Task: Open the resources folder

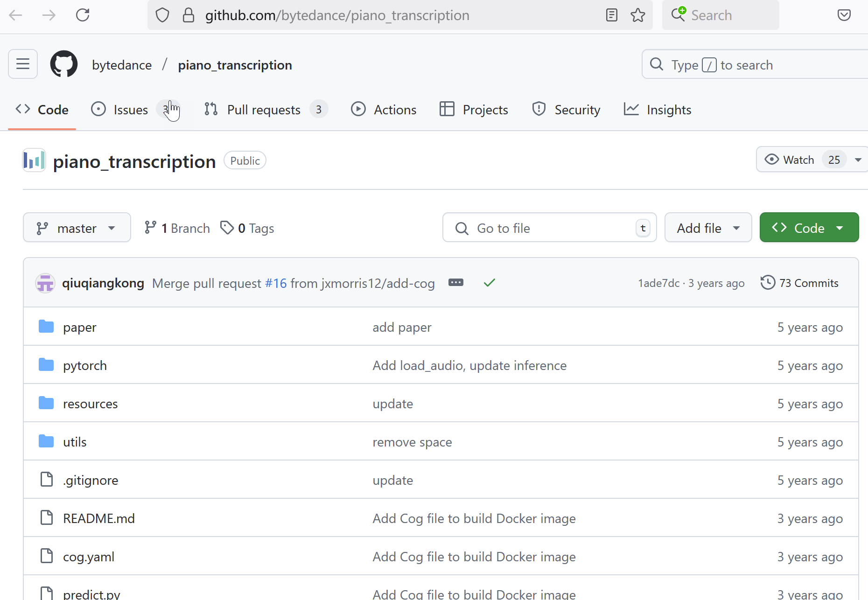Action: [91, 404]
